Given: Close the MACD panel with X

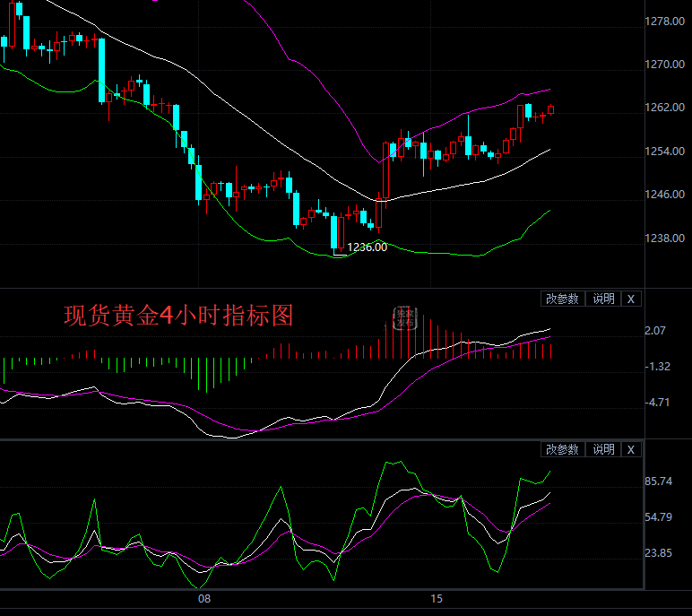Looking at the screenshot, I should [x=630, y=299].
